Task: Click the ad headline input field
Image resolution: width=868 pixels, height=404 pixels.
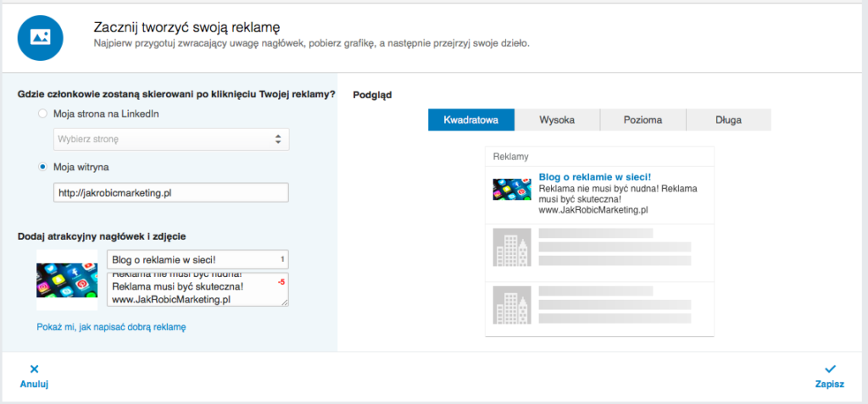Action: click(x=191, y=260)
